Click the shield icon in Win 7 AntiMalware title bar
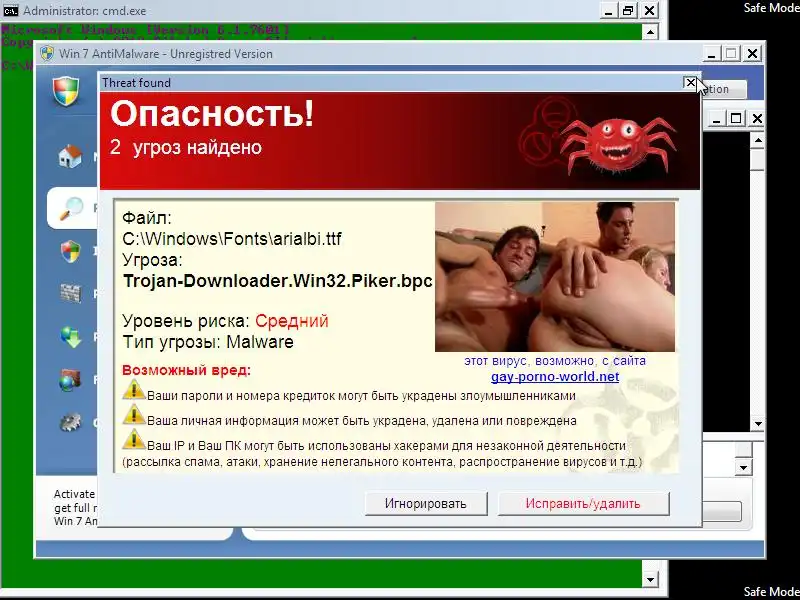 pyautogui.click(x=47, y=54)
